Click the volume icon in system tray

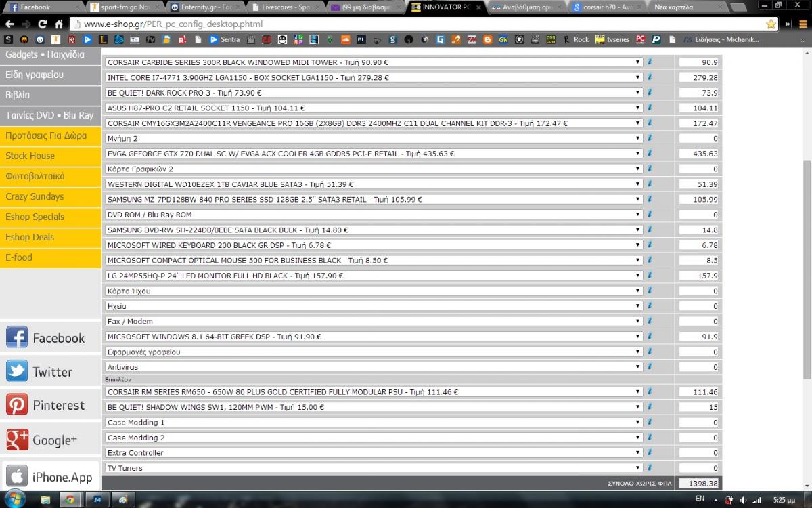pos(744,500)
